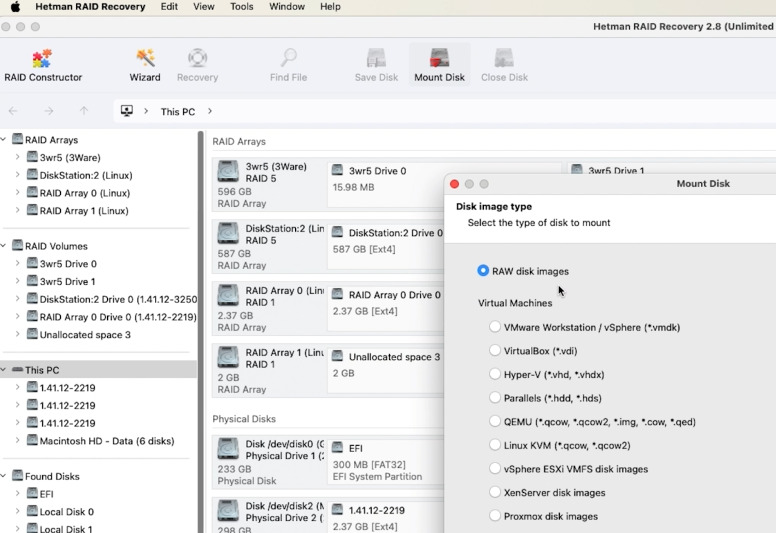This screenshot has height=533, width=776.
Task: Click the Recovery toolbar icon
Action: tap(197, 65)
